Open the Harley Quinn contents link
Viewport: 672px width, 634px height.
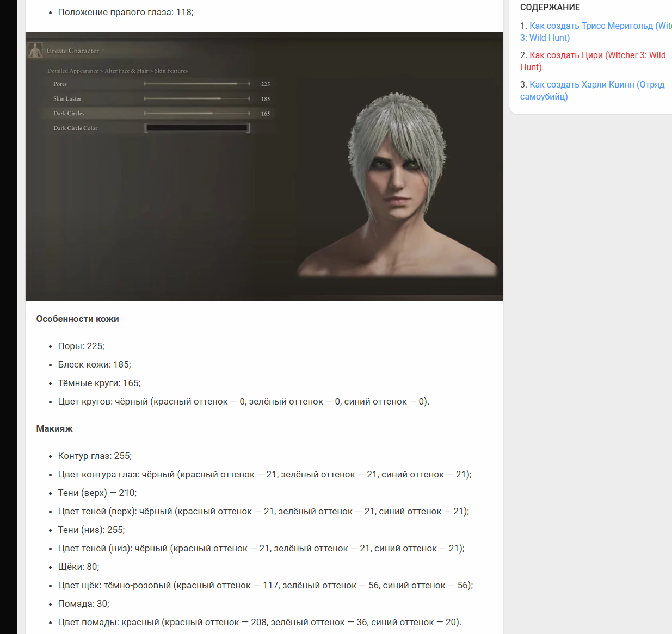593,90
